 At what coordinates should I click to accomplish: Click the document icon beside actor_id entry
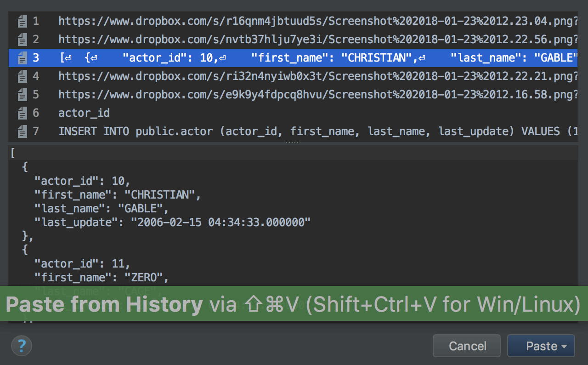tap(22, 114)
